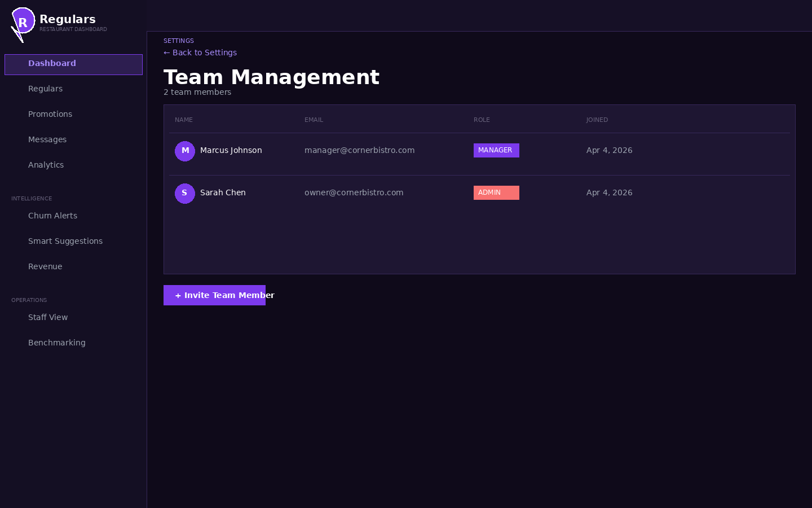
Task: Click Marcus Johnson's email address
Action: (359, 150)
